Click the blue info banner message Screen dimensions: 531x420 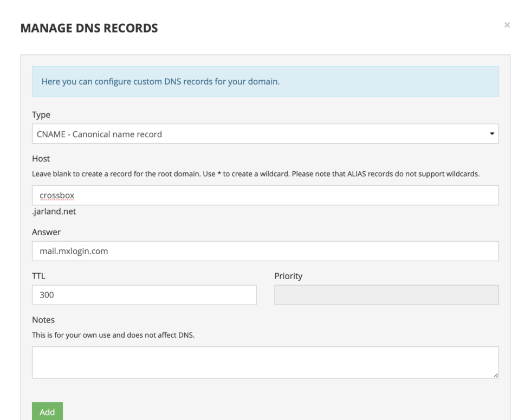click(x=160, y=82)
